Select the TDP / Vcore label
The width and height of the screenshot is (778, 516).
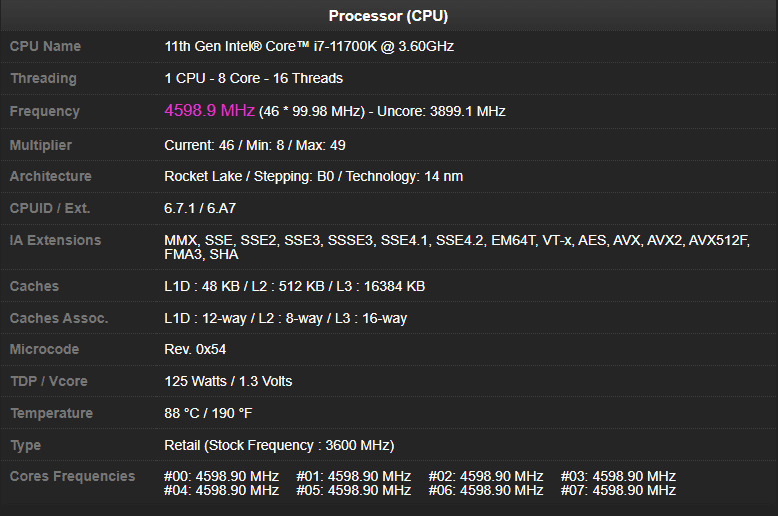49,381
